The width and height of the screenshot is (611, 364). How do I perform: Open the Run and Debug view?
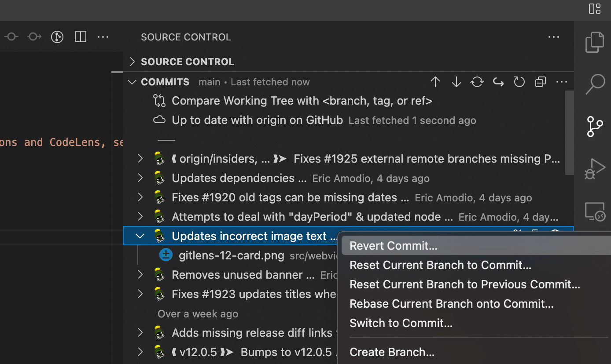(595, 168)
